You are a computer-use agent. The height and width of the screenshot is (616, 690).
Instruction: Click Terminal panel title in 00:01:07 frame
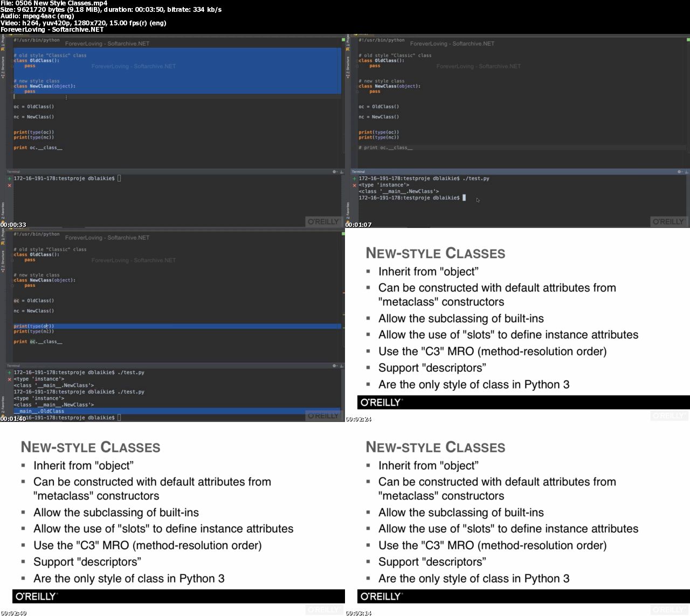click(x=358, y=172)
